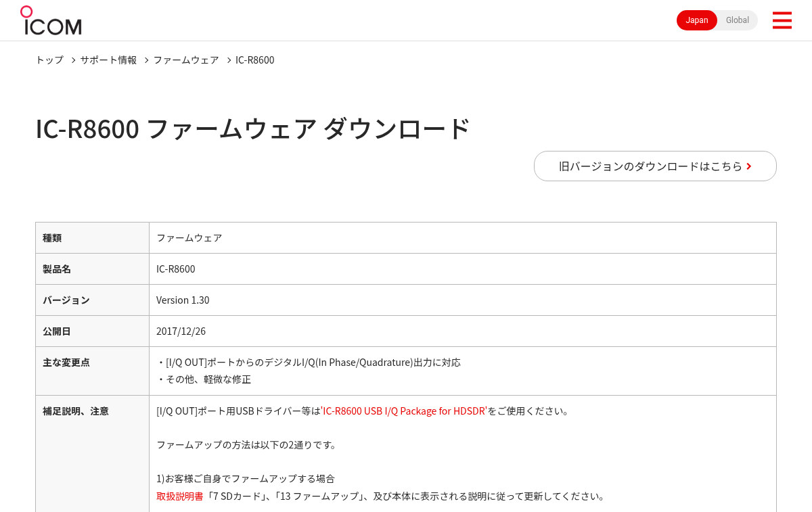Image resolution: width=812 pixels, height=512 pixels.
Task: Click the ファームウェア value in the 種類 row
Action: point(463,237)
